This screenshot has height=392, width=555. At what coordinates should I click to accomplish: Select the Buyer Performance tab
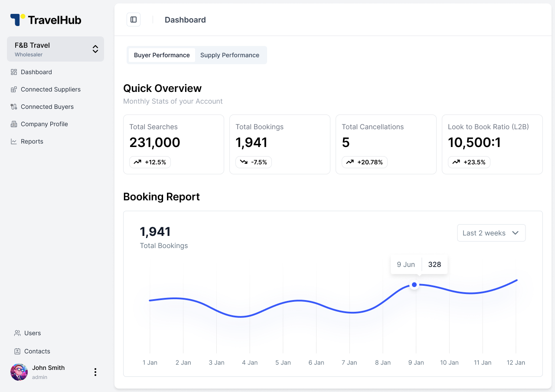[x=162, y=55]
